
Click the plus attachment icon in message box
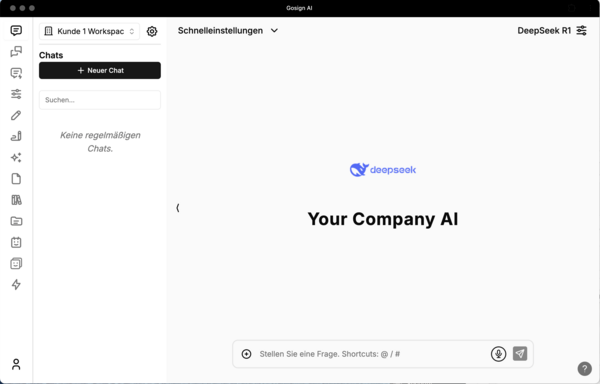pyautogui.click(x=246, y=354)
